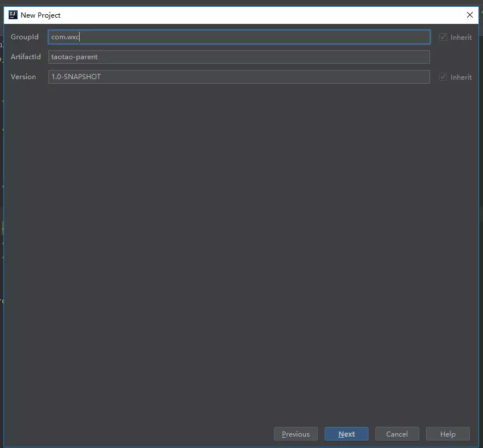Click the GroupId label
483x448 pixels.
(24, 37)
